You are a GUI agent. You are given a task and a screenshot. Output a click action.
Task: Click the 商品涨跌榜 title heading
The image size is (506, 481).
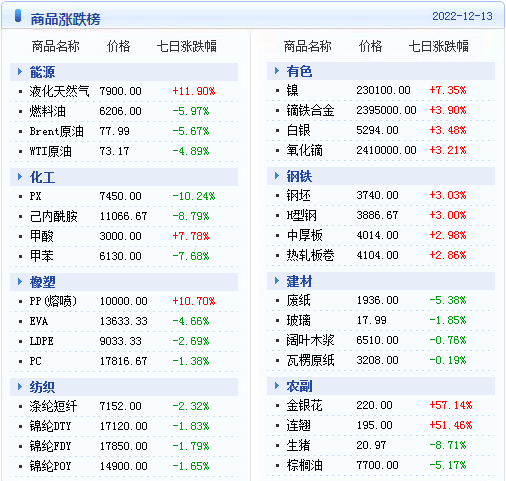[65, 19]
